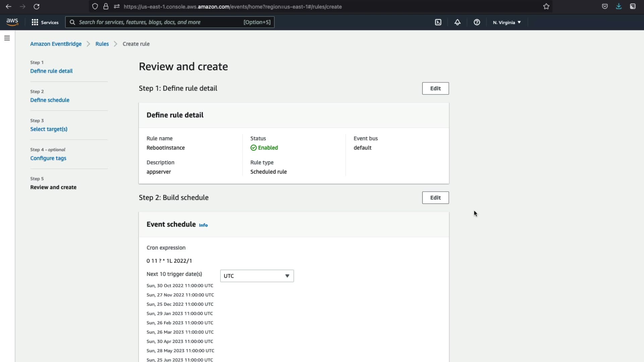The width and height of the screenshot is (644, 362).
Task: Edit Step 1 Define rule detail
Action: pyautogui.click(x=435, y=88)
